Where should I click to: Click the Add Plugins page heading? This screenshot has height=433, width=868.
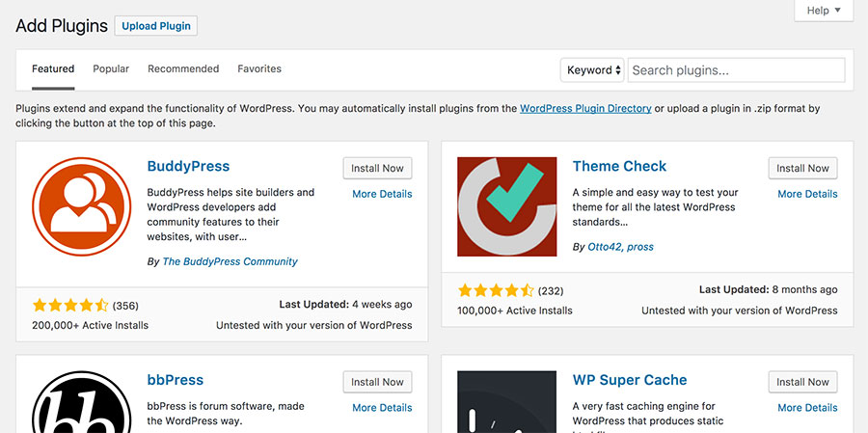(62, 25)
